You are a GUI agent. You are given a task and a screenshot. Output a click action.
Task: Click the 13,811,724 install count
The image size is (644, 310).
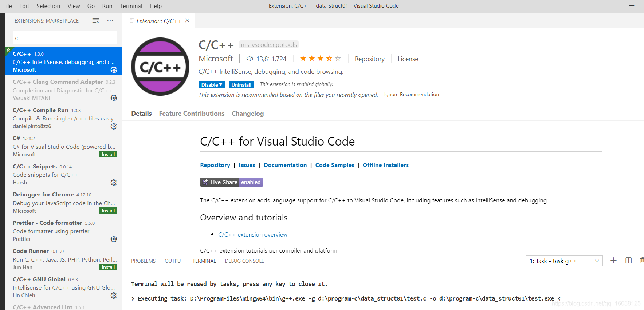coord(271,59)
